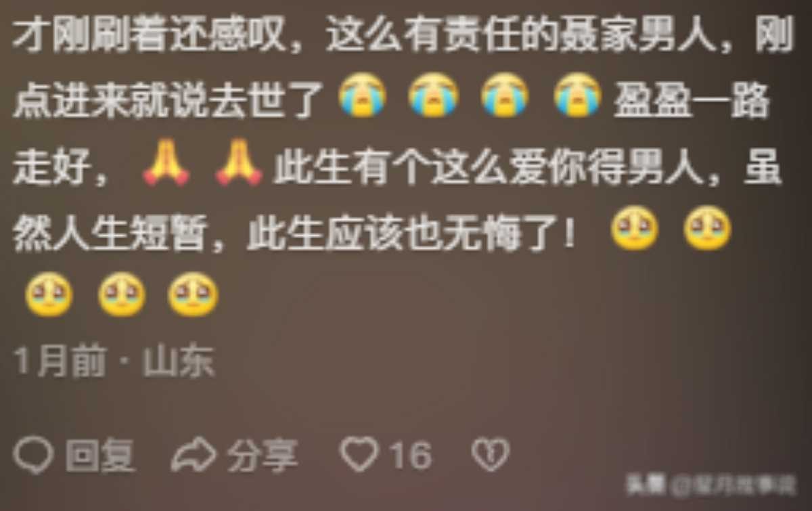Click the pleading face emoji after "无悔了!"
812x511 pixels.
635,228
